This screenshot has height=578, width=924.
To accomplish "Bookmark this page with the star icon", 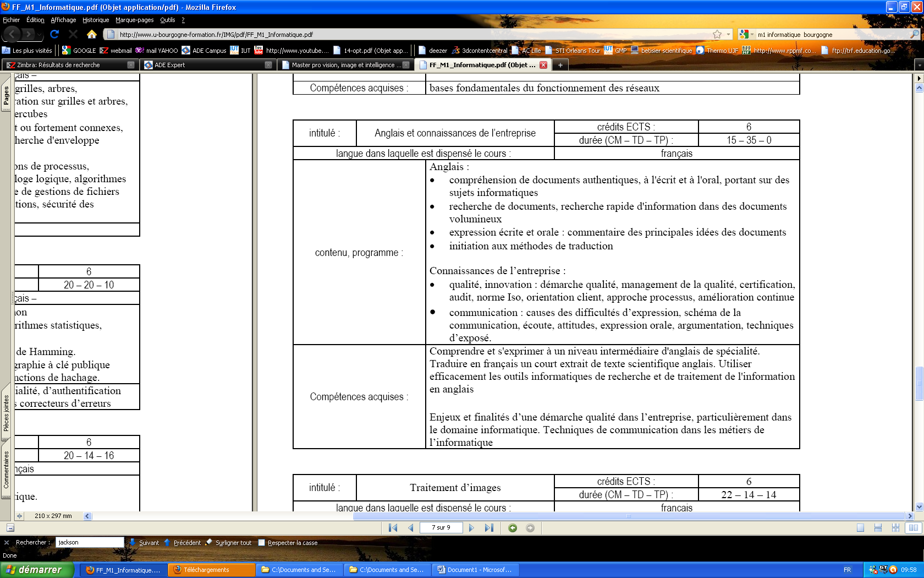I will tap(717, 34).
